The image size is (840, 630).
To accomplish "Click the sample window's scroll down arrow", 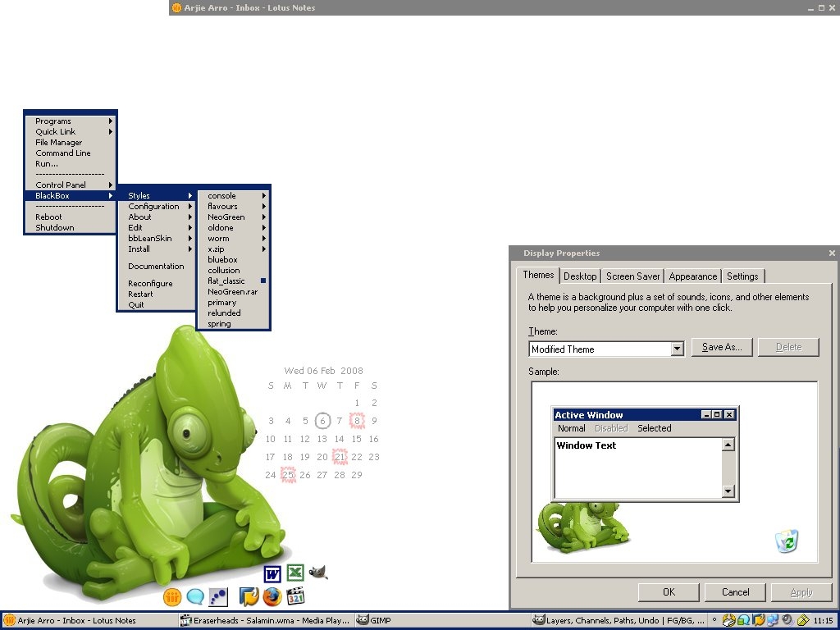I will (x=728, y=491).
